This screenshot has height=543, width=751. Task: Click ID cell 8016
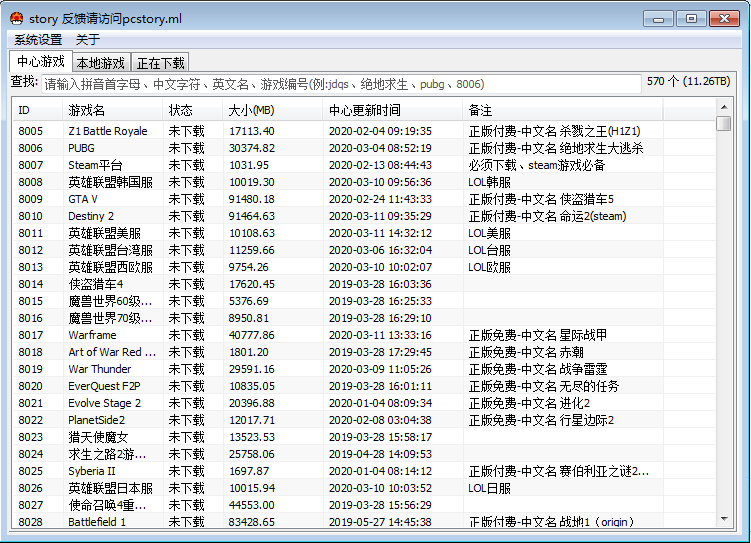31,318
